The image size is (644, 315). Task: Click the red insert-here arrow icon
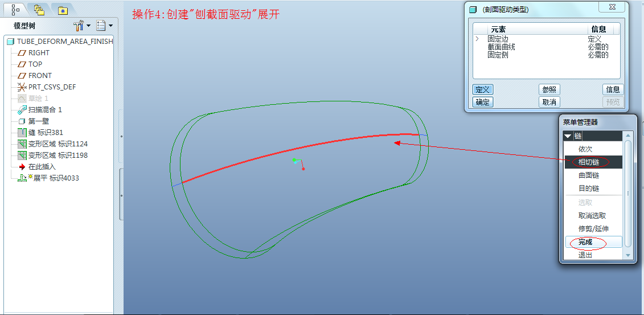22,167
